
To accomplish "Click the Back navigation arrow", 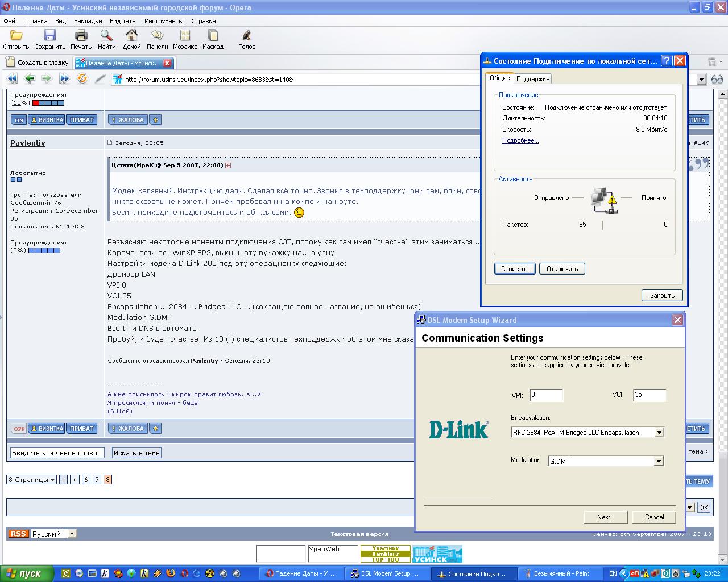I will (x=30, y=79).
